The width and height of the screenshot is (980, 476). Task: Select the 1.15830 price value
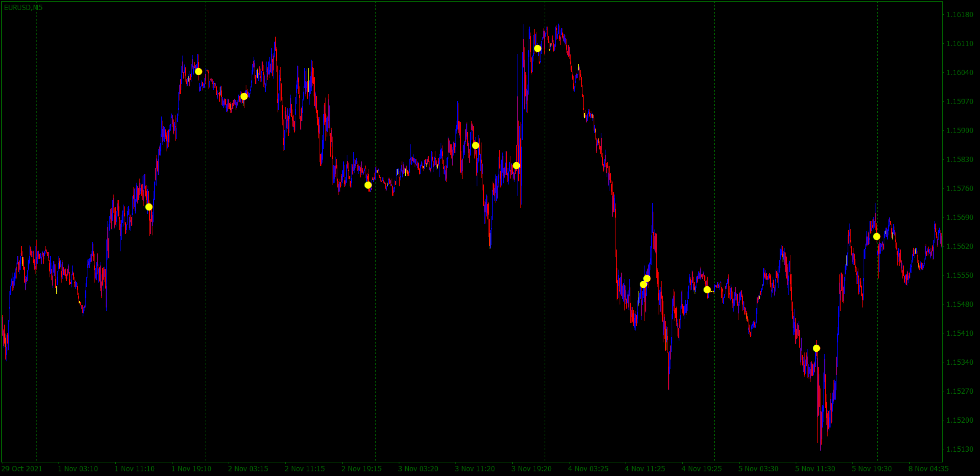pyautogui.click(x=960, y=160)
